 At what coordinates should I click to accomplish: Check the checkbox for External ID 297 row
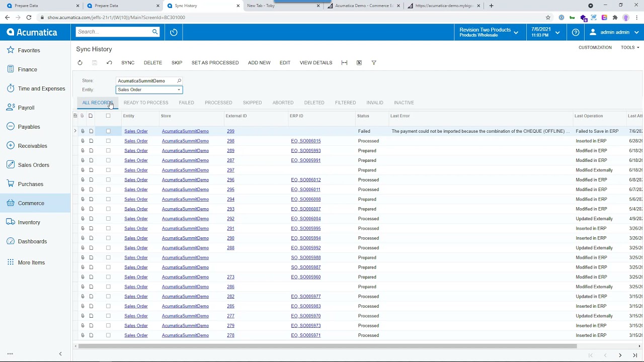click(x=108, y=170)
